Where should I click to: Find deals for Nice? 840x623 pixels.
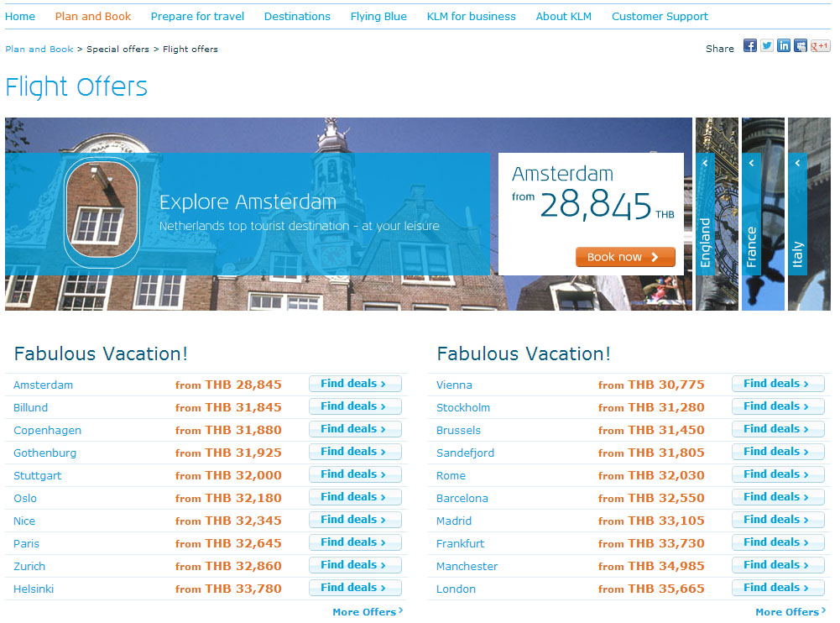click(355, 520)
